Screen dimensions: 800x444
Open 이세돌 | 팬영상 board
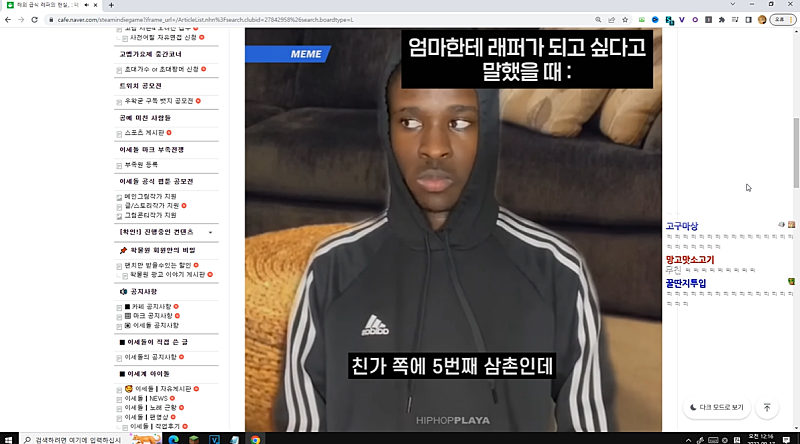click(146, 417)
